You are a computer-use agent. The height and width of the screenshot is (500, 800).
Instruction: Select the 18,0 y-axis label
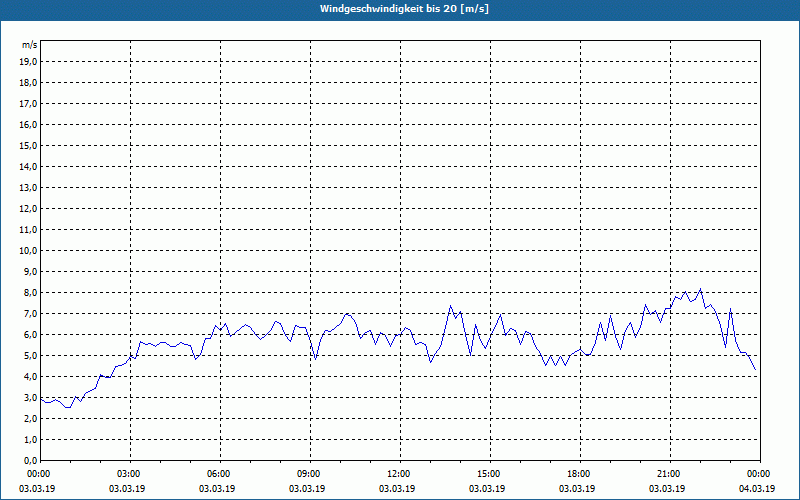click(28, 83)
